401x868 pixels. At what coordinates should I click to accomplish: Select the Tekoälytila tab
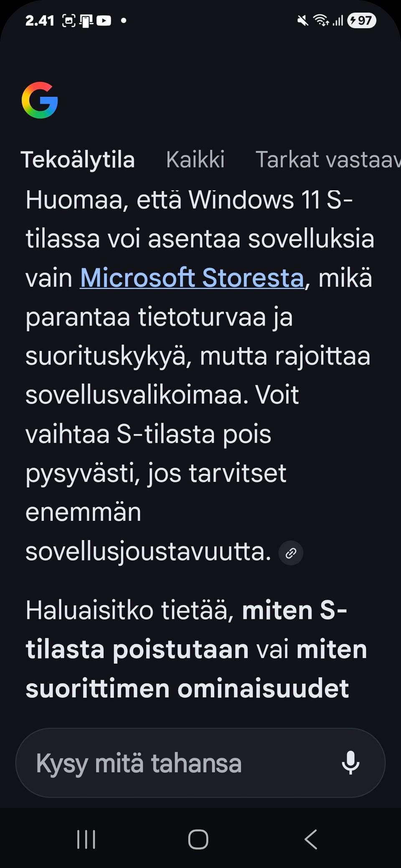[79, 159]
